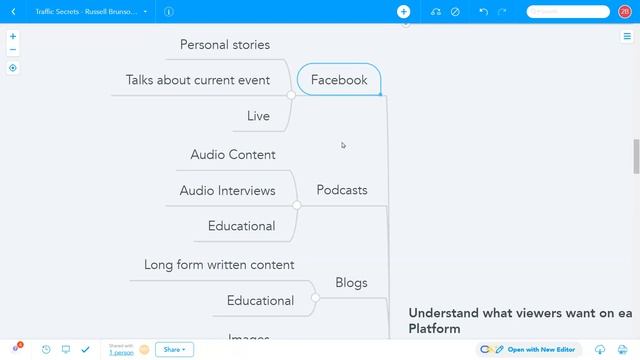The image size is (640, 360).
Task: Open tasks checkmark icon
Action: click(x=85, y=349)
